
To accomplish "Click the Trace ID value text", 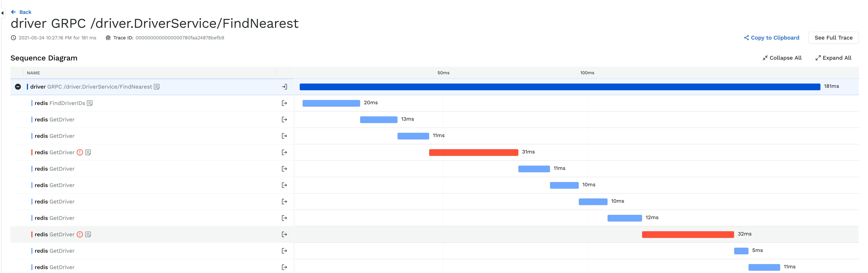I will [180, 38].
